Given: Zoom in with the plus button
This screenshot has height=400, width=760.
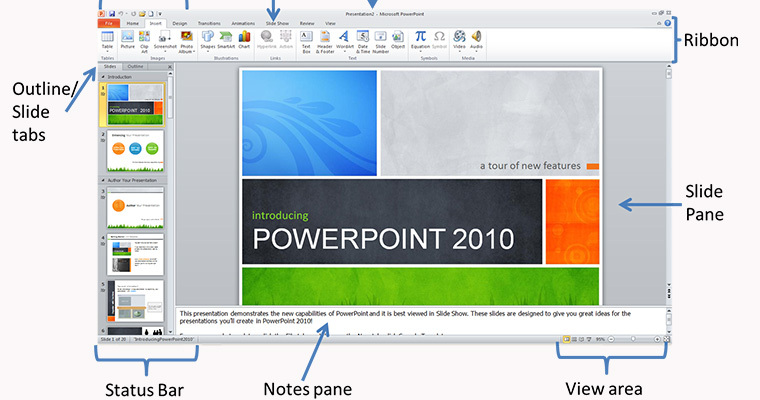Looking at the screenshot, I should pos(657,339).
